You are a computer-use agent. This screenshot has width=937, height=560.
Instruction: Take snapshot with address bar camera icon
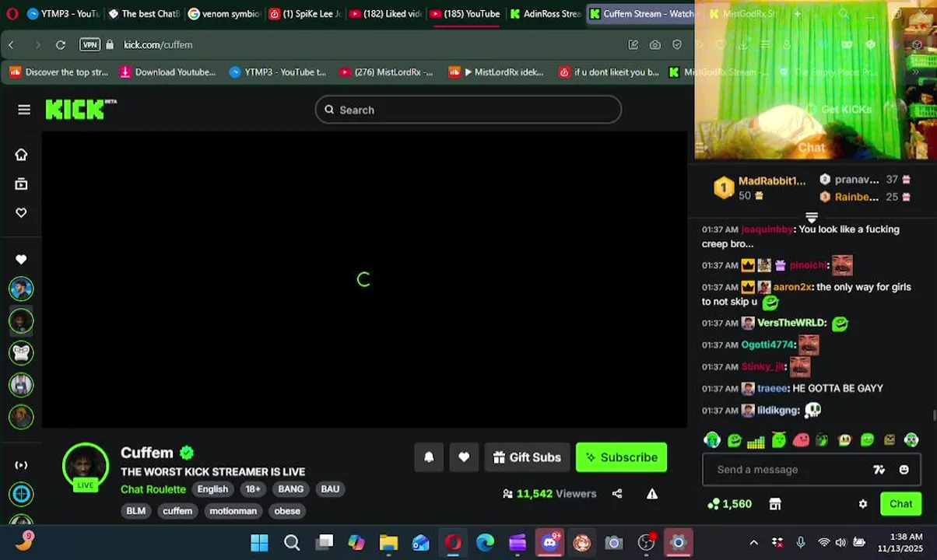(x=655, y=44)
